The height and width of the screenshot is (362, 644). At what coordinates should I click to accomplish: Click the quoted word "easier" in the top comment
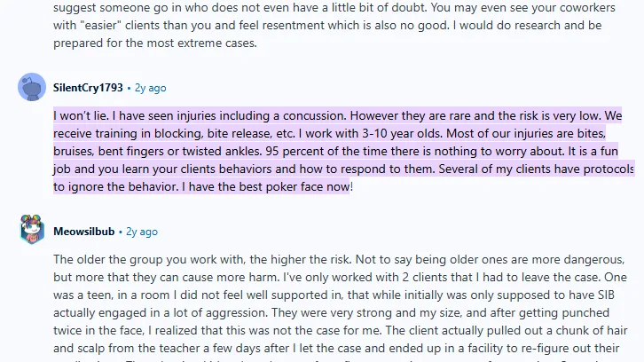tap(100, 26)
